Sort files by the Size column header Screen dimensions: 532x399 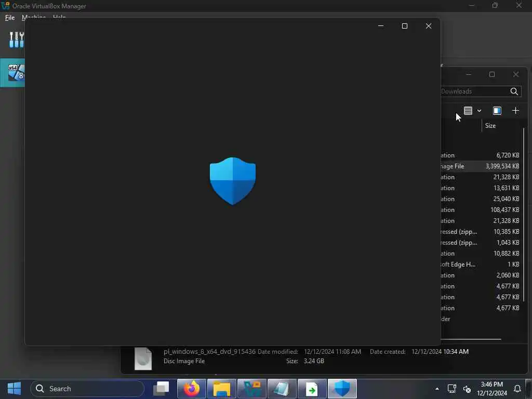490,126
